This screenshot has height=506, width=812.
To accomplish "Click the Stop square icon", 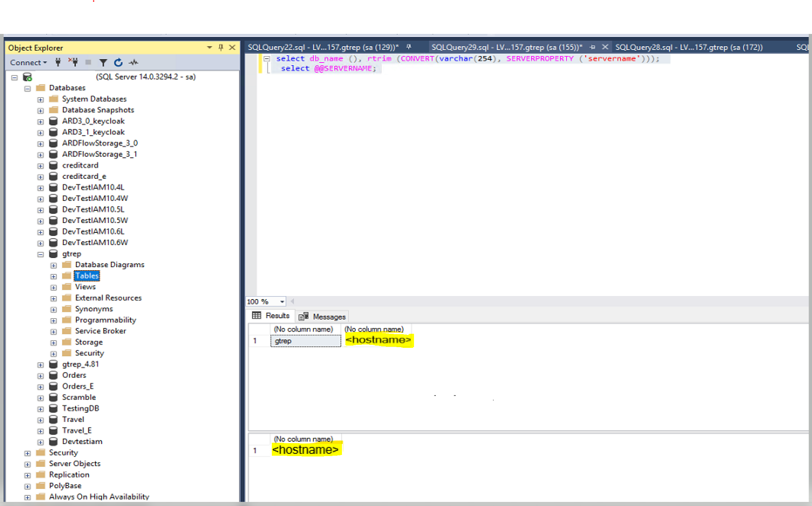I will click(x=88, y=62).
